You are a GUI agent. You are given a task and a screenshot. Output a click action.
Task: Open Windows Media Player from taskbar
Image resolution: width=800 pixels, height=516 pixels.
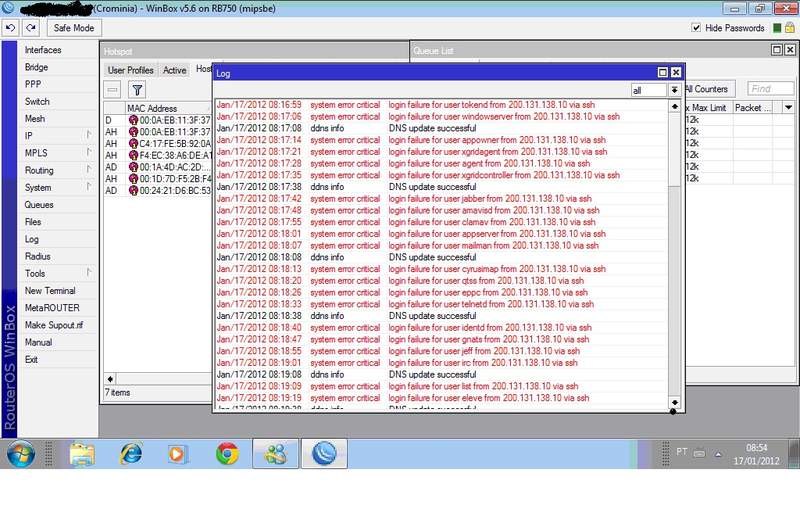[x=177, y=454]
